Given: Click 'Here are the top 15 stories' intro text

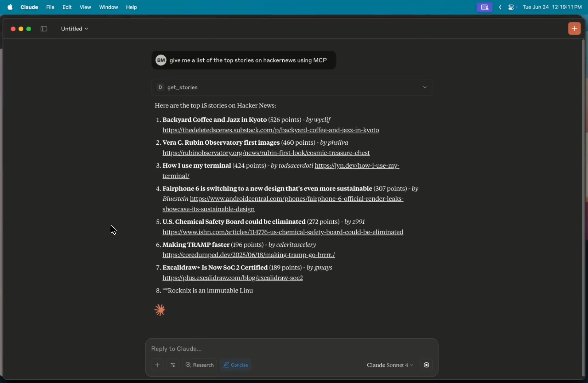Looking at the screenshot, I should pos(215,106).
